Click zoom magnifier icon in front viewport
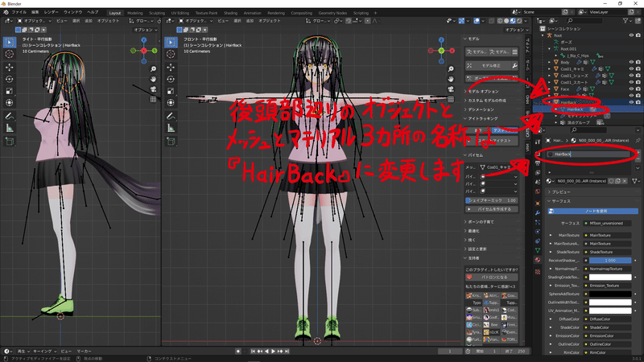The image size is (644, 362). click(451, 69)
